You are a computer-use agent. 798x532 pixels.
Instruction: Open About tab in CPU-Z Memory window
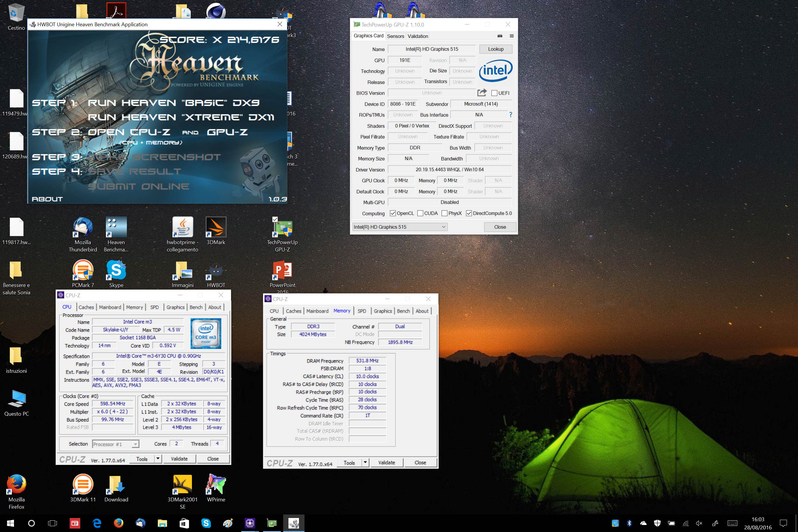(x=422, y=311)
